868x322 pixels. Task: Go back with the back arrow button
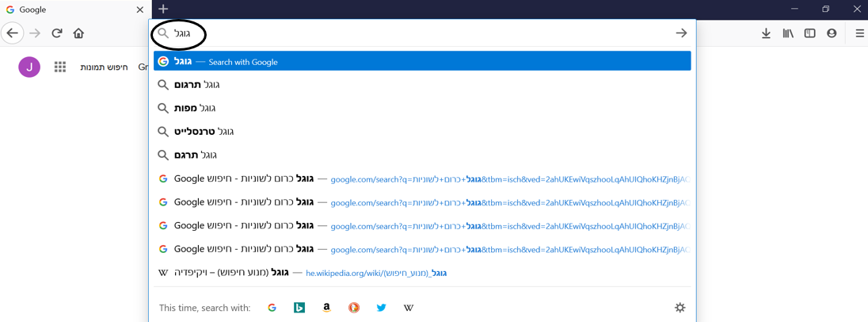[x=12, y=33]
